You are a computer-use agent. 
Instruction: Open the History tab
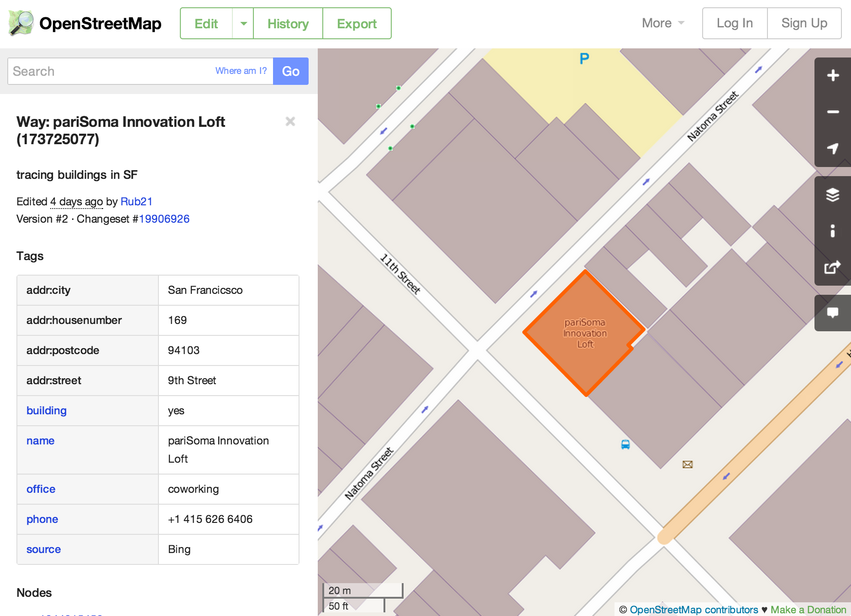pyautogui.click(x=288, y=24)
